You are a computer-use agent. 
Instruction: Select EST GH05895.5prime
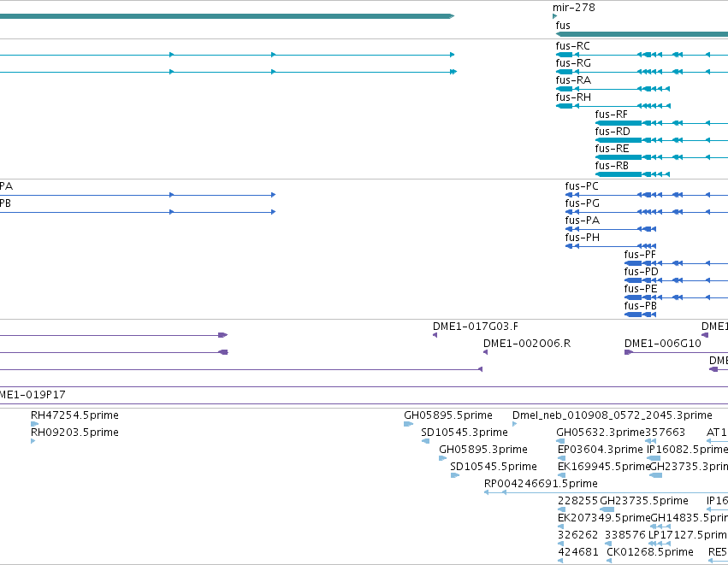click(448, 415)
